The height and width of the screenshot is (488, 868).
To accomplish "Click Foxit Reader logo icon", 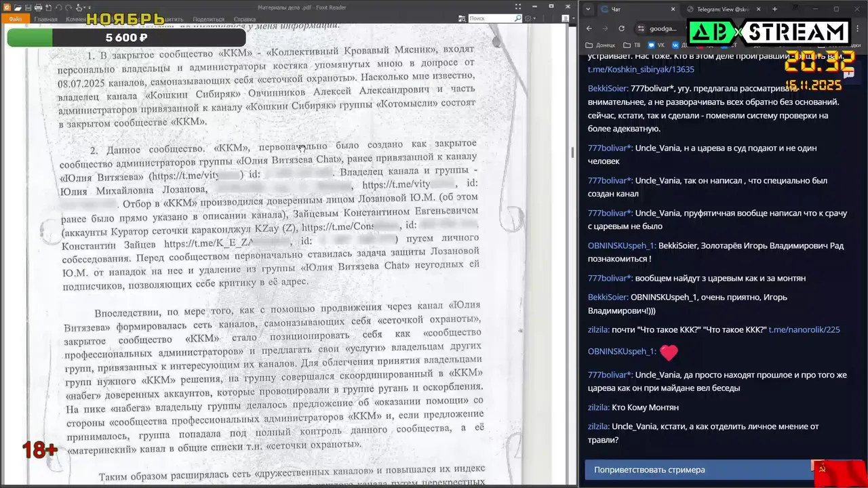I will coord(7,7).
